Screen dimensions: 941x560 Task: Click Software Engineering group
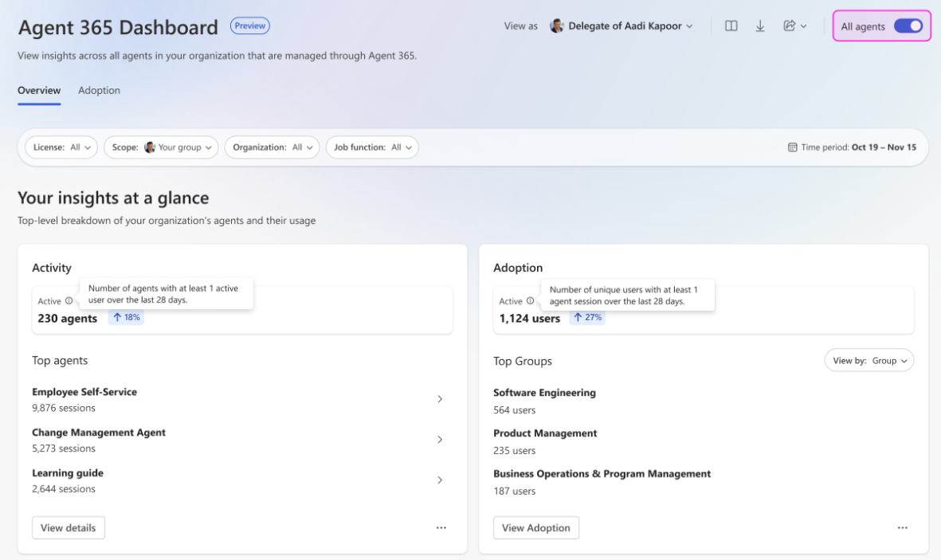(x=544, y=393)
